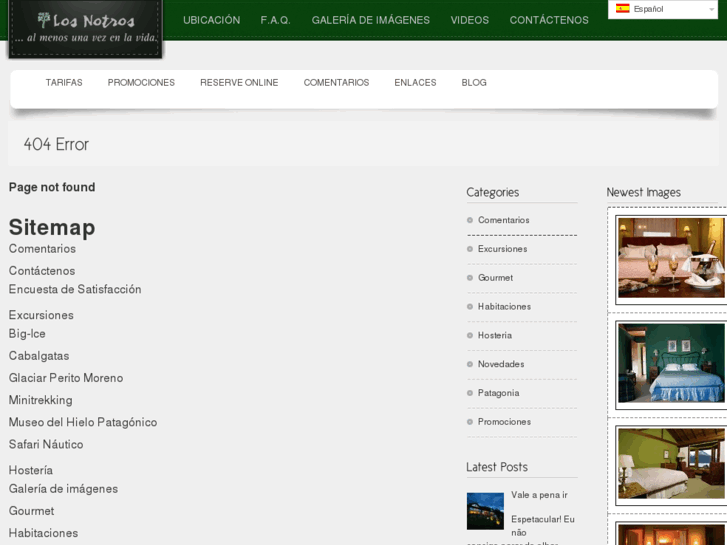Select Patagonia category

point(498,393)
